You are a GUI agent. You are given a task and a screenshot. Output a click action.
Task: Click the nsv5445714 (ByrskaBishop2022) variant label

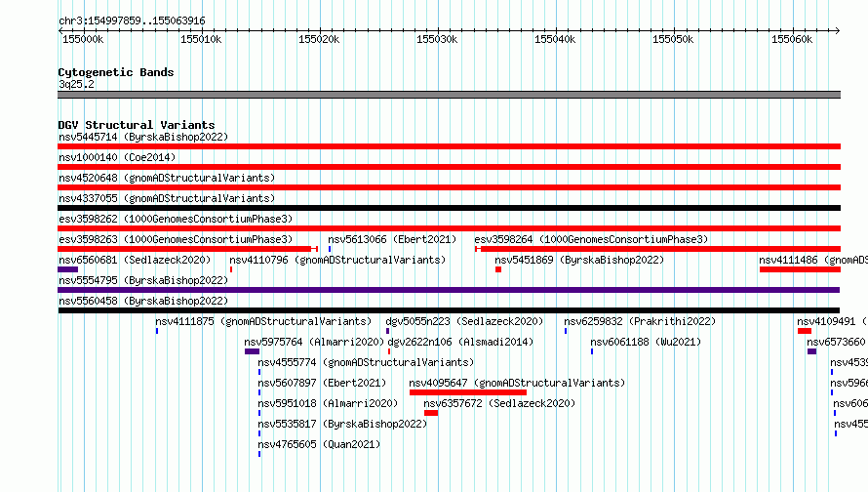143,137
